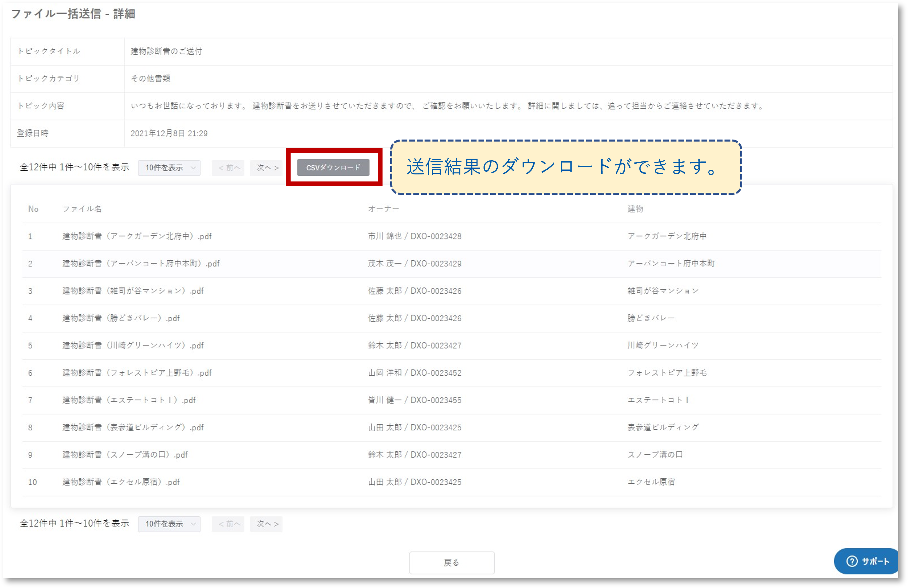Open the bottom 10件を表示 dropdown

(x=169, y=524)
